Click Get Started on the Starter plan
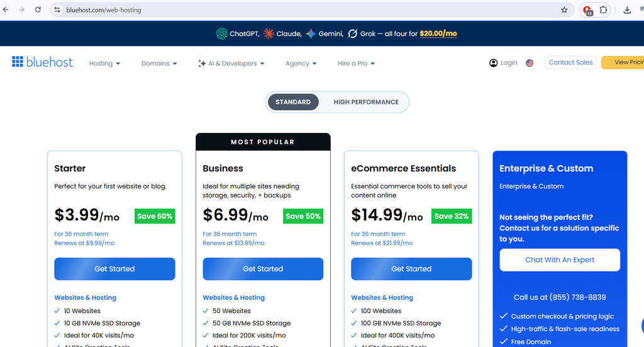644x347 pixels. (114, 269)
